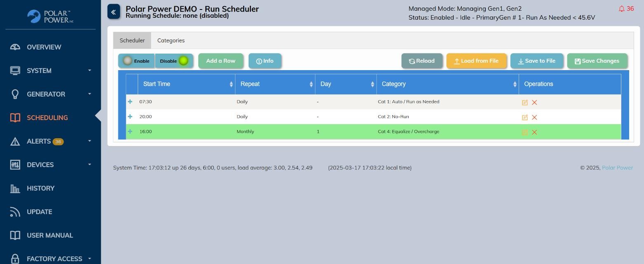644x264 pixels.
Task: Click Load from File button
Action: click(x=476, y=61)
